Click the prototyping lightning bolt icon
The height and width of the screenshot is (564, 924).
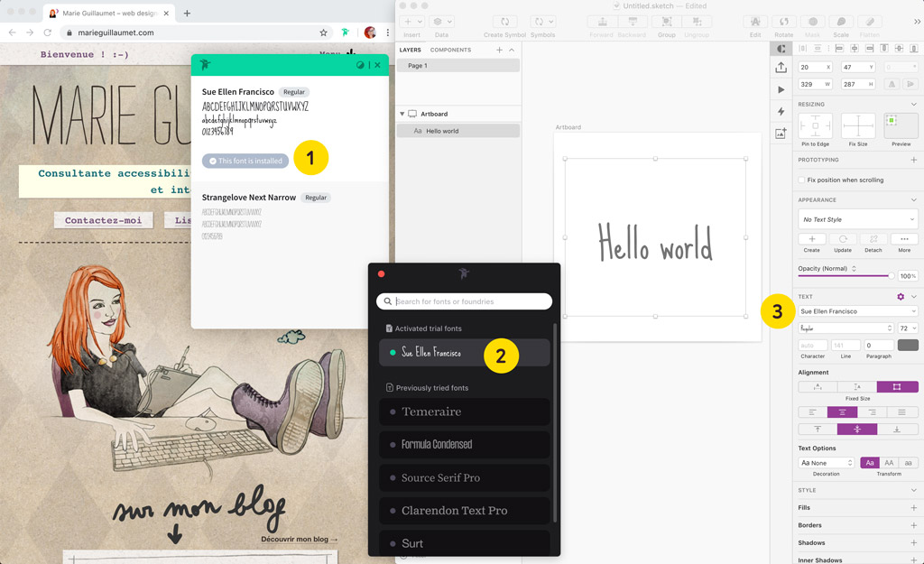click(781, 112)
